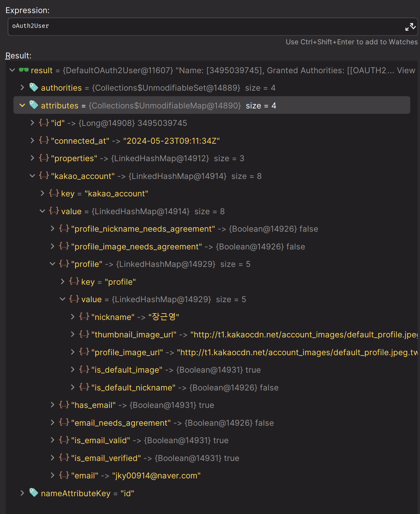Click the braces icon beside "id" entry
The height and width of the screenshot is (514, 420).
pos(44,123)
